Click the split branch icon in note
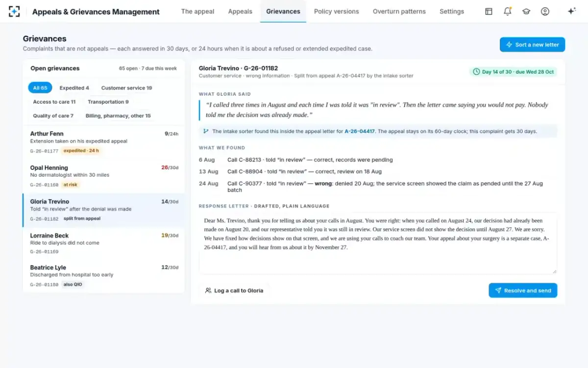The height and width of the screenshot is (368, 588). click(206, 131)
